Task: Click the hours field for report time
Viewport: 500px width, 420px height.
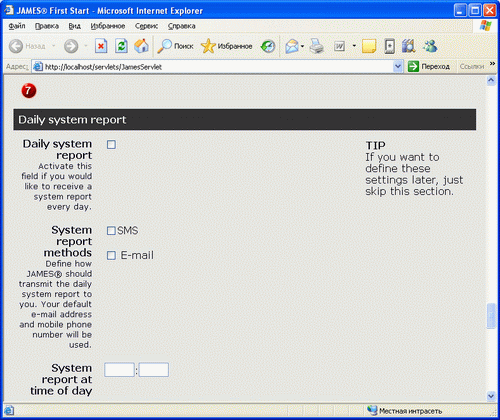Action: click(119, 370)
